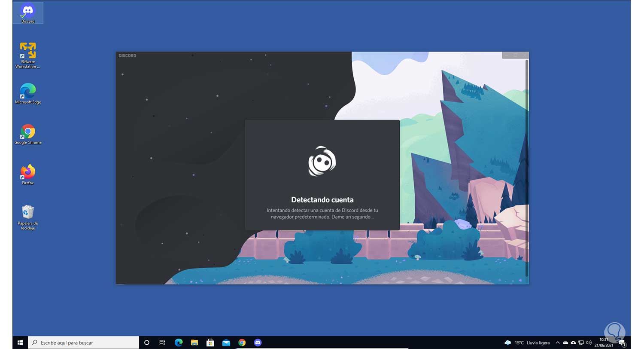Click the cloud upload tray icon
The width and height of the screenshot is (644, 349).
573,343
